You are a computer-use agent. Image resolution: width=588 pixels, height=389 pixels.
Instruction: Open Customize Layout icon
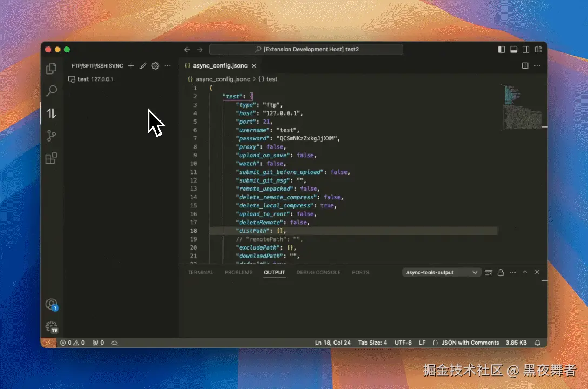(538, 50)
